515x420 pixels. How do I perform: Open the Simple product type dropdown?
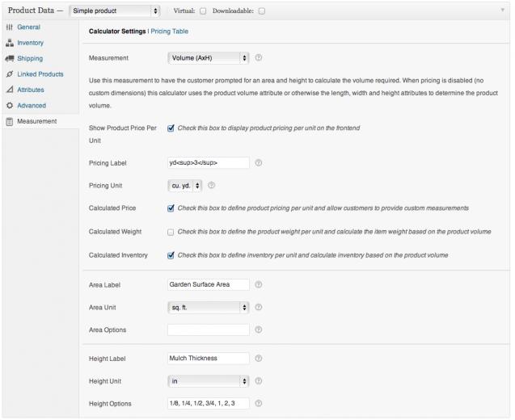pyautogui.click(x=115, y=10)
